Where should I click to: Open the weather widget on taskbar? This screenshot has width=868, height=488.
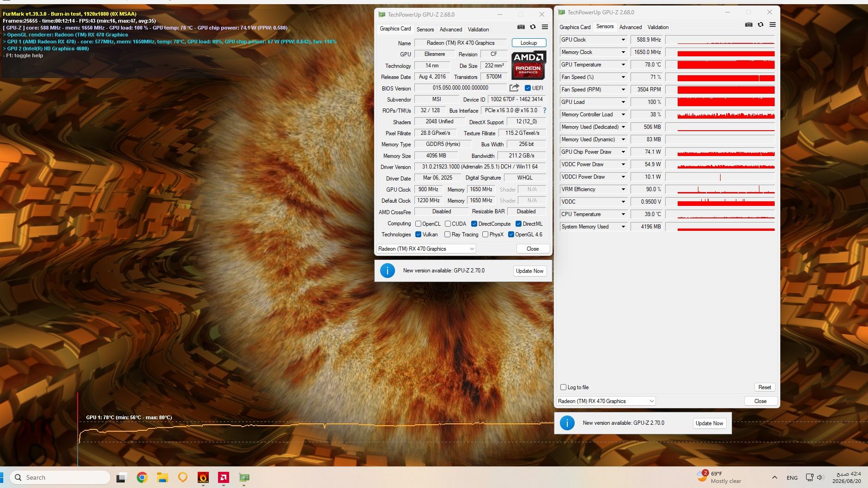[719, 477]
